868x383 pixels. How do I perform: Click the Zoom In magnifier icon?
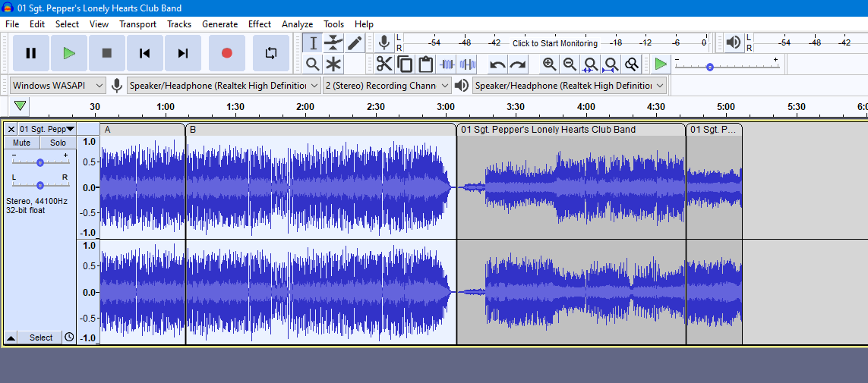pyautogui.click(x=549, y=64)
